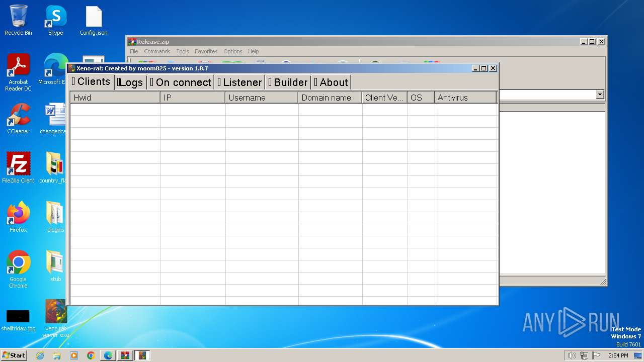Open File Explorer from the taskbar
The width and height of the screenshot is (644, 362).
tap(57, 355)
